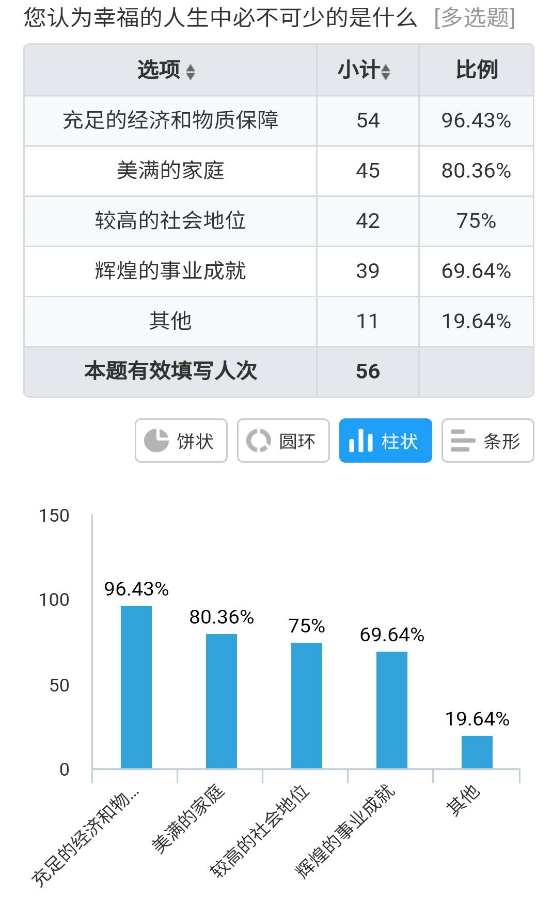Select the 较高的社会地位 table row
Screen dimensions: 552x914
(279, 221)
